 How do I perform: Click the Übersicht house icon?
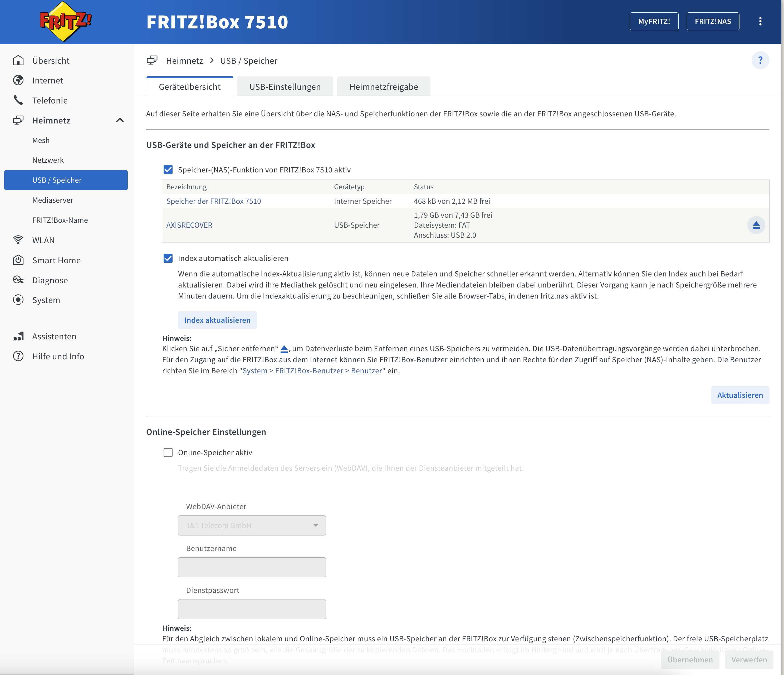18,61
